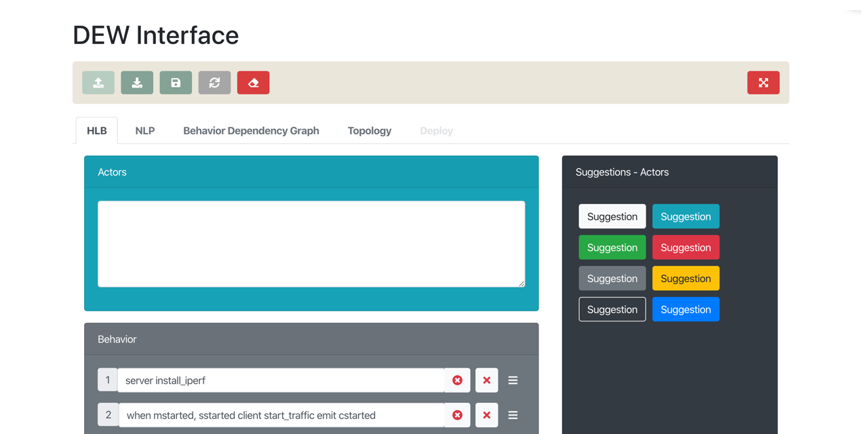Click the red eraser clear button
868x434 pixels.
[x=253, y=83]
